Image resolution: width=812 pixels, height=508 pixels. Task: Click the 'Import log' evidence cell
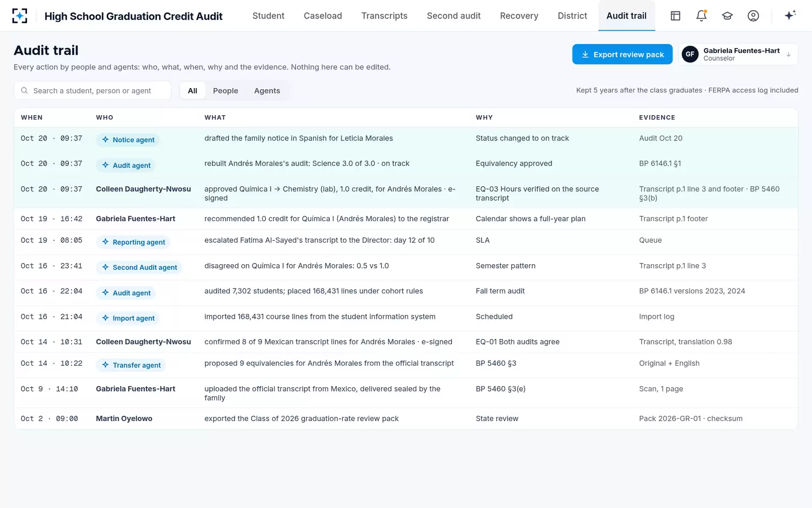(656, 317)
